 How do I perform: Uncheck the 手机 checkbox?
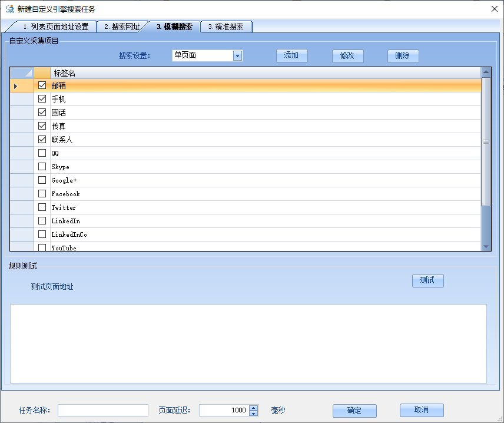[42, 99]
